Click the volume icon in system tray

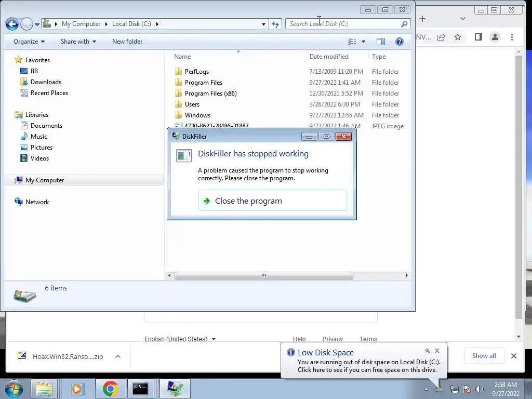pyautogui.click(x=479, y=389)
